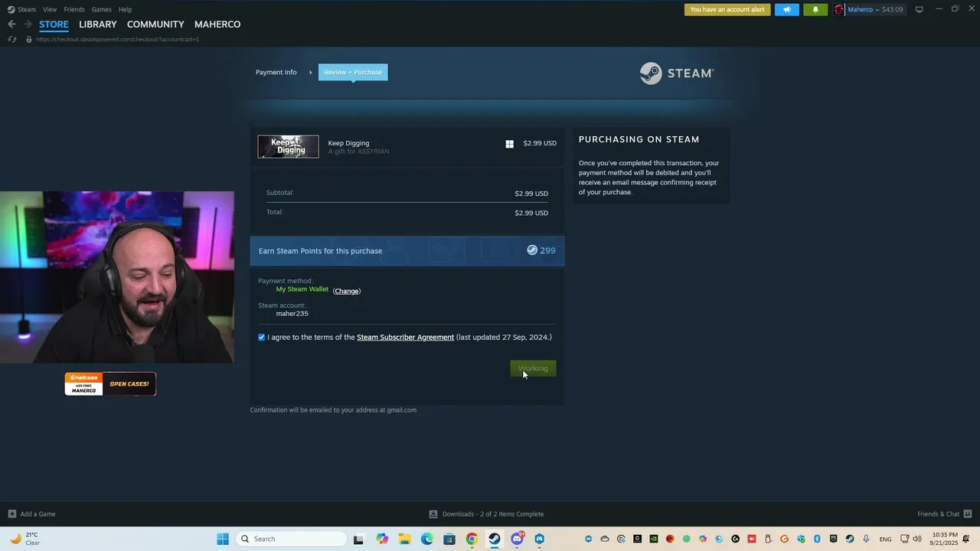Launch Microsoft Edge from taskbar
The width and height of the screenshot is (980, 551).
coord(427,539)
